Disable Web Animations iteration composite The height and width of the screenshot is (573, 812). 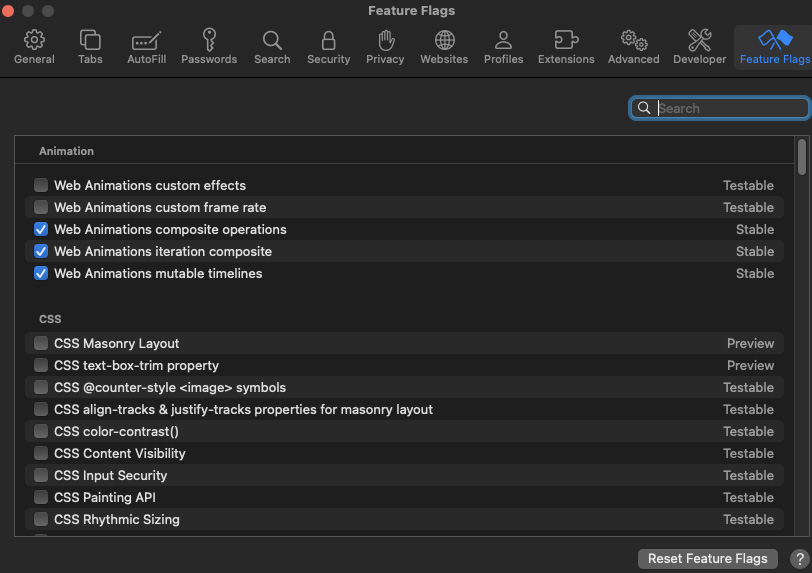point(41,251)
